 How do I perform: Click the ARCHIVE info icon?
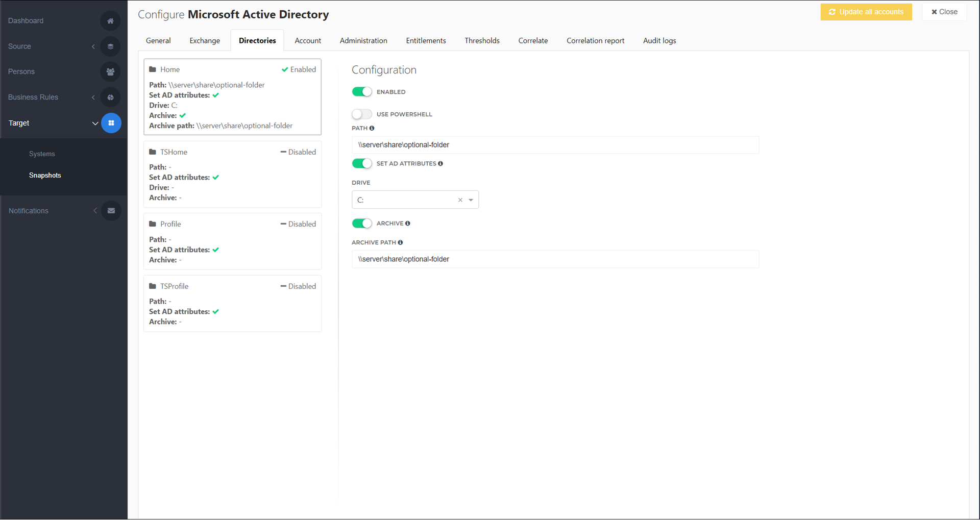click(408, 224)
